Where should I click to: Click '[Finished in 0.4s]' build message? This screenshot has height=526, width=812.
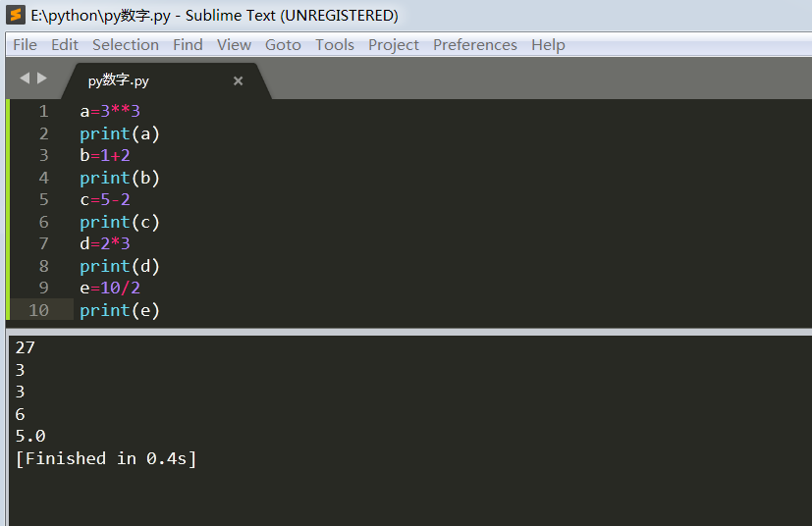point(106,458)
